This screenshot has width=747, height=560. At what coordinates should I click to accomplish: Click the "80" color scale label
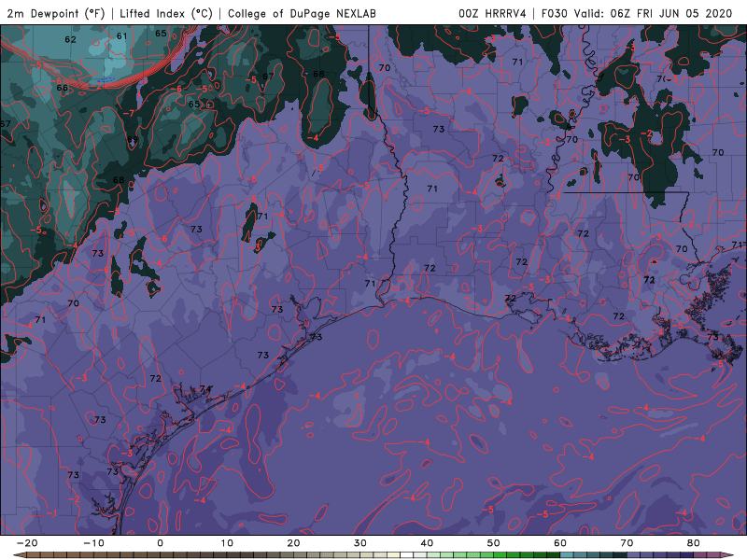click(694, 543)
